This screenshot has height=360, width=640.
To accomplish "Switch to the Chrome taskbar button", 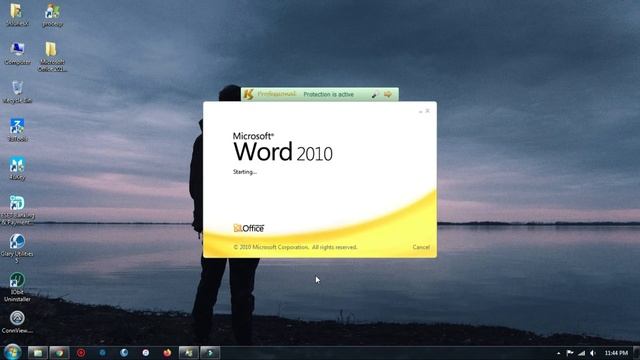I will [59, 353].
